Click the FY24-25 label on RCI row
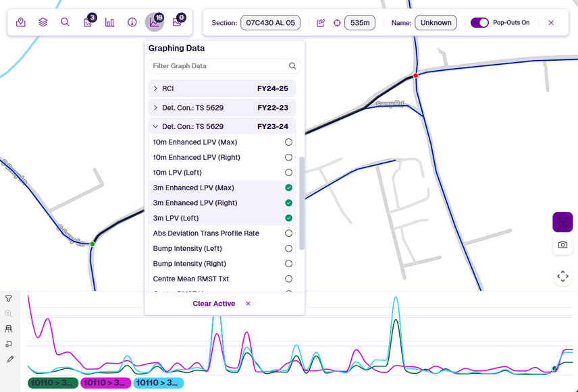578x392 pixels. [x=273, y=88]
